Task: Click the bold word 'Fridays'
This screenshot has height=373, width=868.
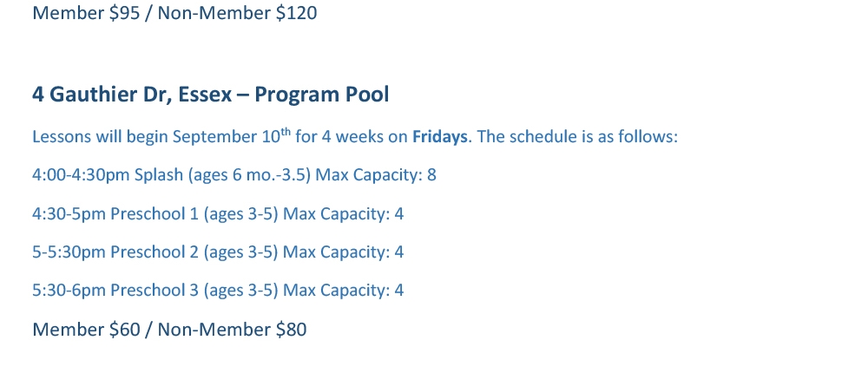Action: 439,137
